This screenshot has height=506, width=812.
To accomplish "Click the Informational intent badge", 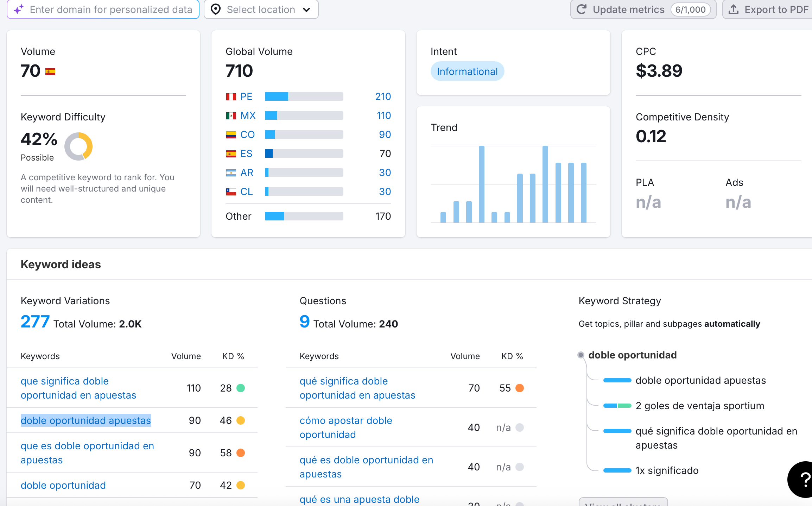I will point(467,71).
